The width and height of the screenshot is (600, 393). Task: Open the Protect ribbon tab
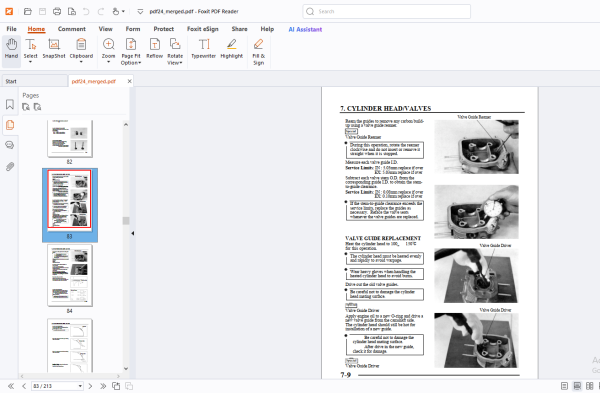pos(163,29)
